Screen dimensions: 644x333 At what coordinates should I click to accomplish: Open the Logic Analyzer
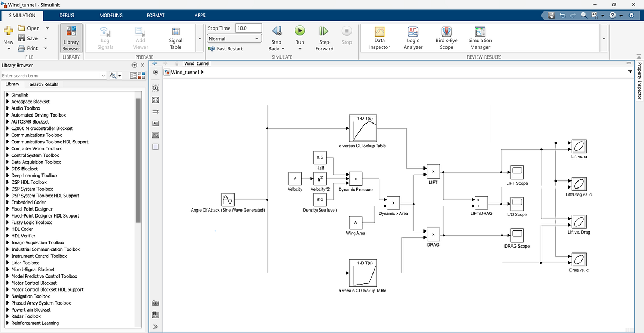click(412, 38)
